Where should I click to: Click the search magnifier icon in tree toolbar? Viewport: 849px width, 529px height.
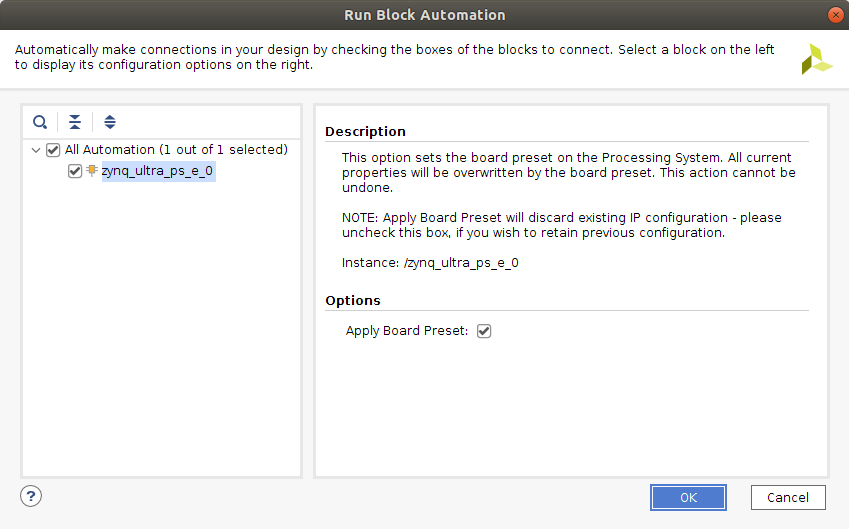(40, 122)
